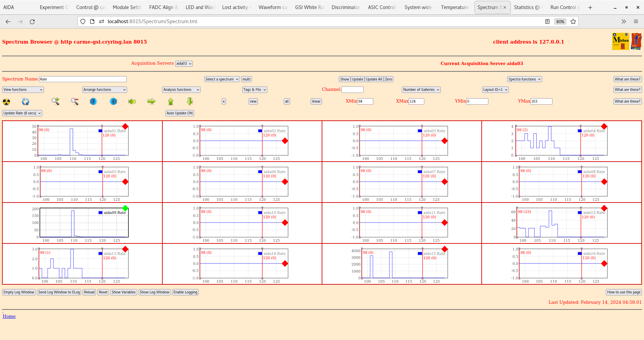
Task: Open the Analysis functions dropdown
Action: click(181, 90)
